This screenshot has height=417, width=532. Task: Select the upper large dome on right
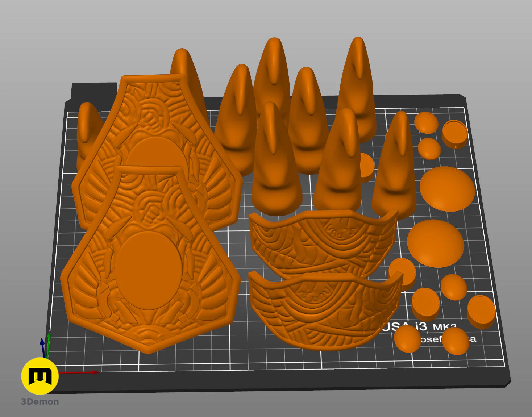coord(447,189)
